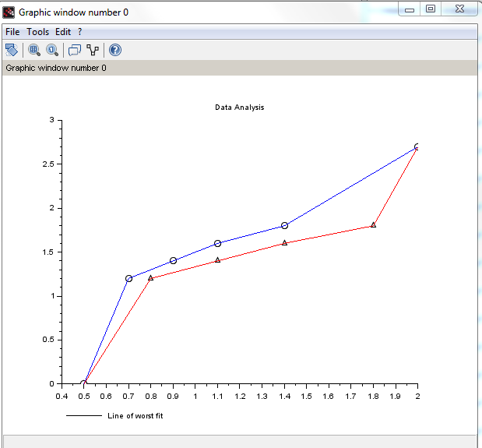Click the 'Graphic window number 0' info bar
This screenshot has height=448, width=482.
point(240,68)
